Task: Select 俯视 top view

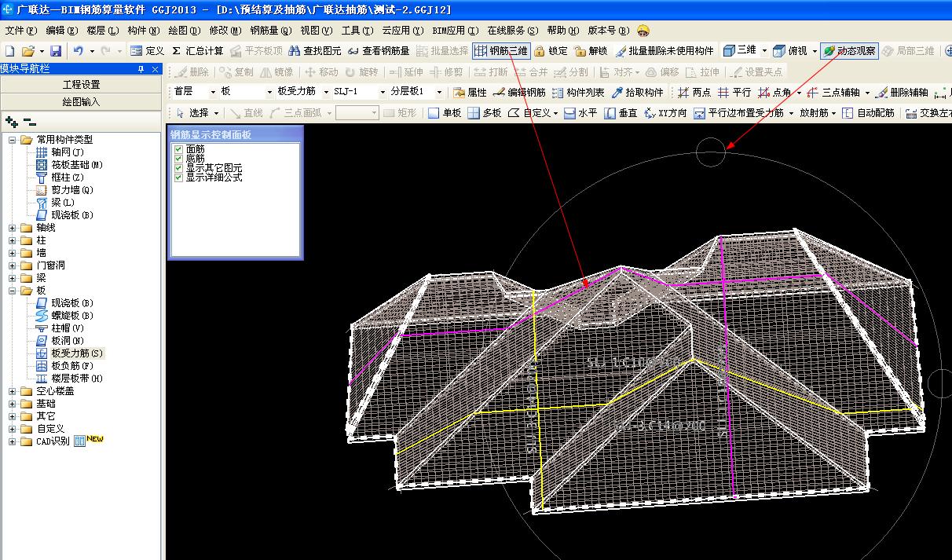Action: coord(790,50)
